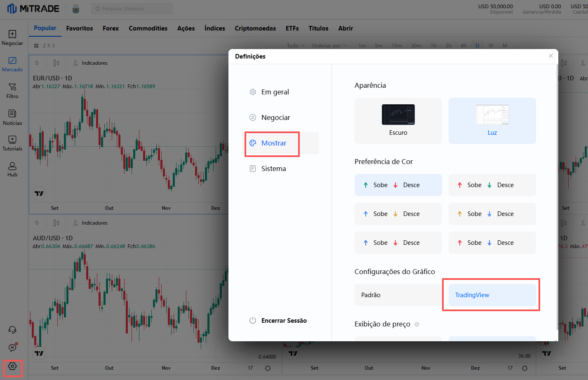
Task: Choose blue up orange down color option
Action: pyautogui.click(x=398, y=214)
